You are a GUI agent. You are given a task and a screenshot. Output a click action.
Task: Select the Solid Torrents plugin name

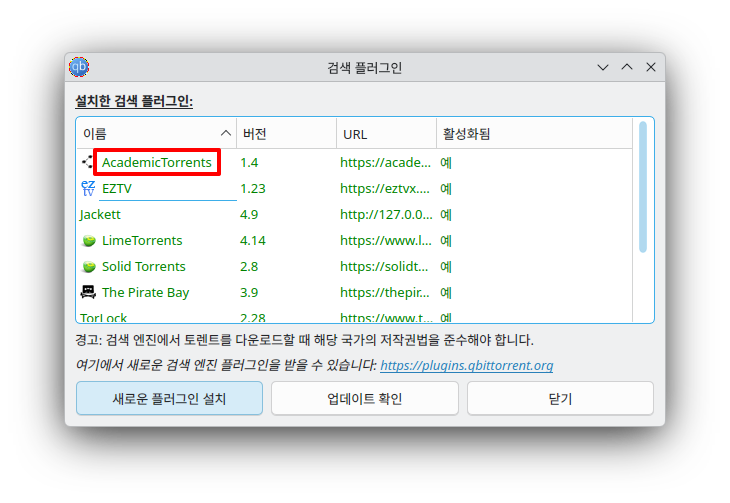pos(144,267)
